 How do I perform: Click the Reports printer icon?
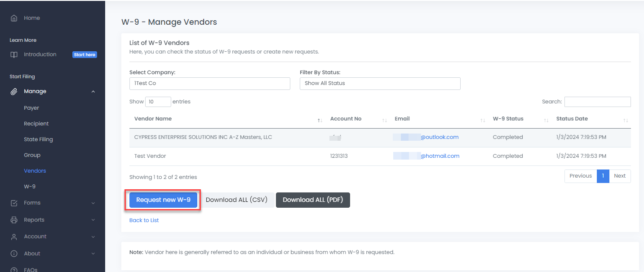[14, 220]
